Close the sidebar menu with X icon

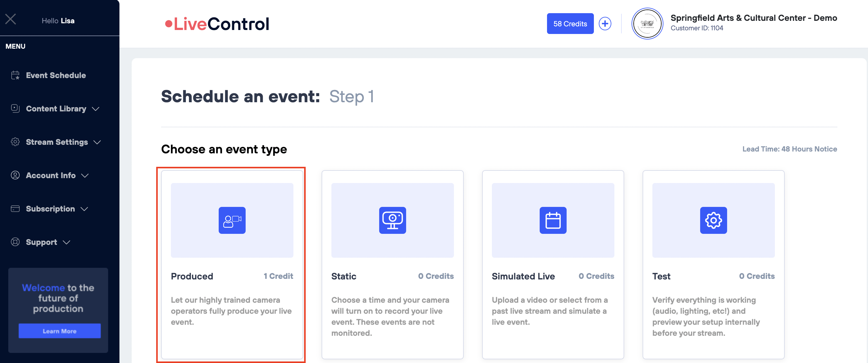10,19
